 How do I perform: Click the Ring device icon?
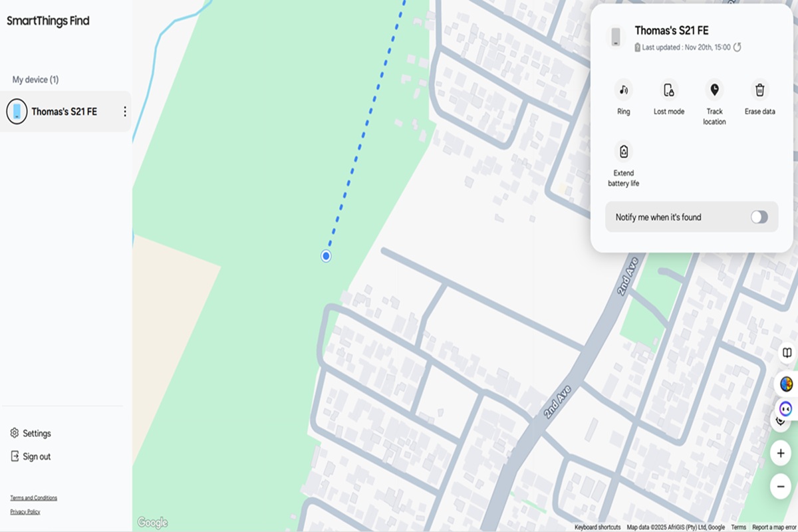pos(623,90)
